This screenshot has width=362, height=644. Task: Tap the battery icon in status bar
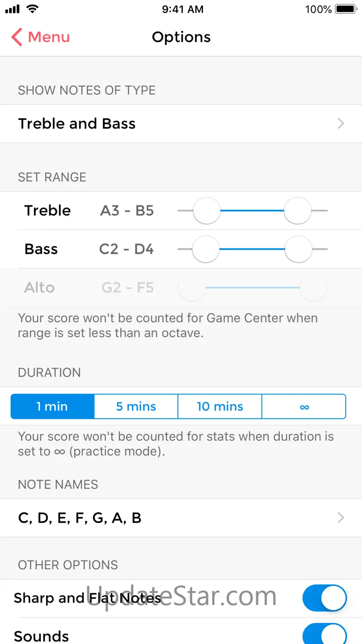click(345, 9)
